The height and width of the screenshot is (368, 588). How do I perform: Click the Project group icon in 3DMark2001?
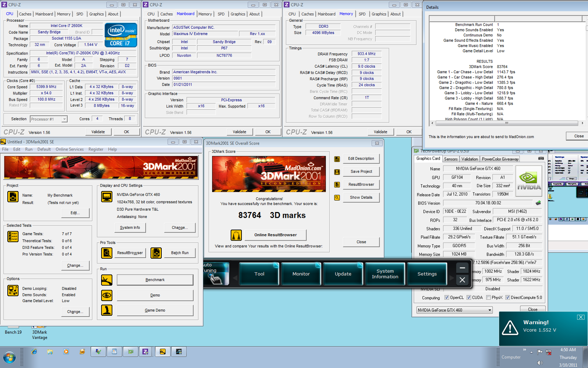(13, 197)
